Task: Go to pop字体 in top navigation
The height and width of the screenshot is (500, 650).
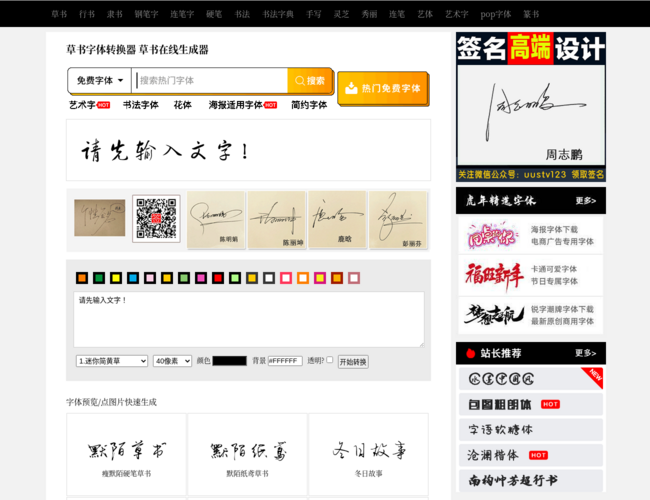Action: pyautogui.click(x=496, y=14)
